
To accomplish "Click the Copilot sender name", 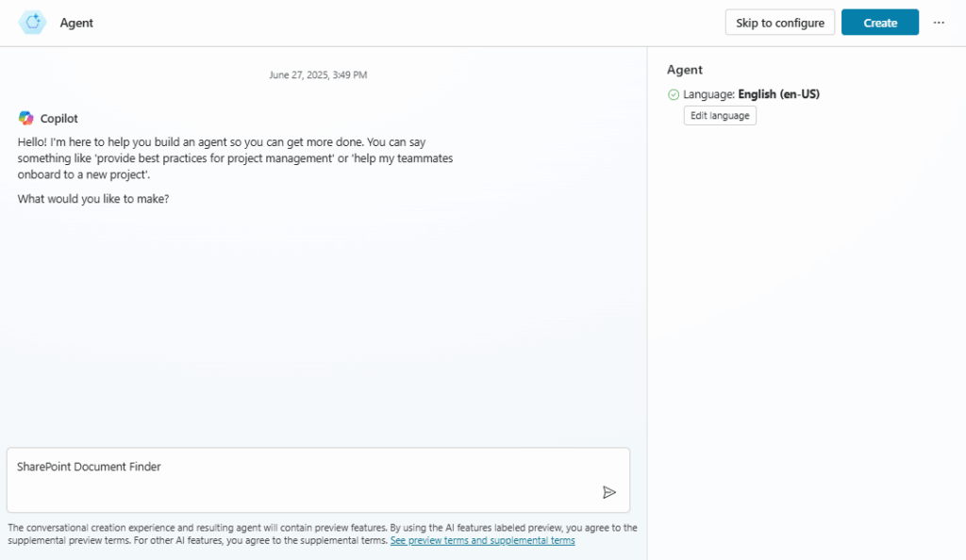I will [59, 118].
